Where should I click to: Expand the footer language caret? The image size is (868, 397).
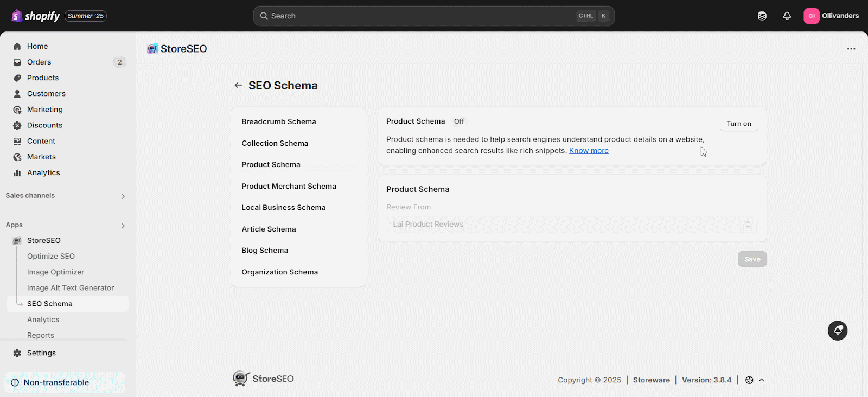[x=762, y=380]
